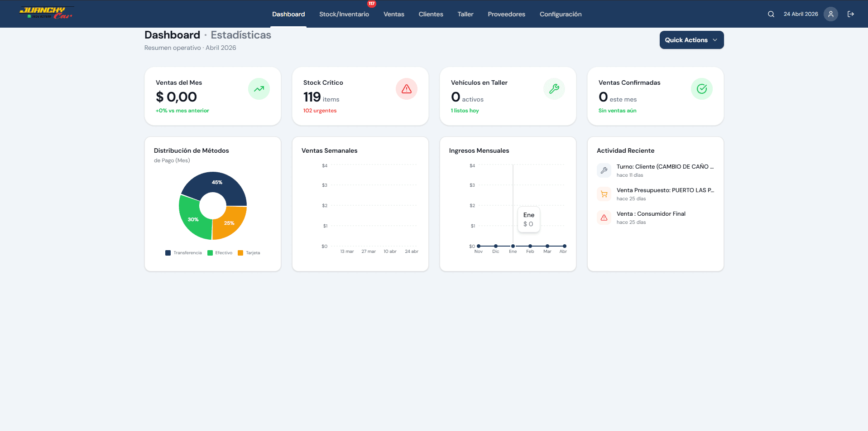Click the 'Resumen operativo · Abril 2026' subtitle
The width and height of the screenshot is (868, 431).
pyautogui.click(x=190, y=48)
